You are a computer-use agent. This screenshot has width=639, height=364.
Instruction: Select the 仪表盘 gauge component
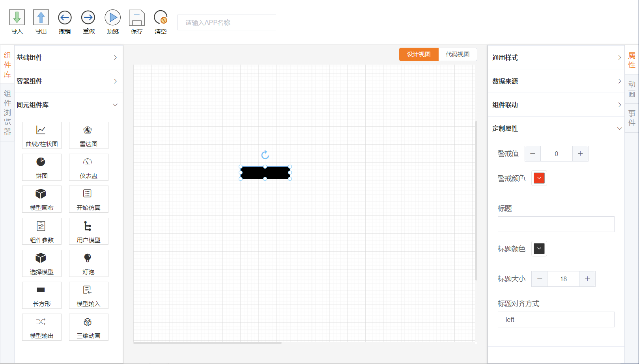tap(89, 167)
